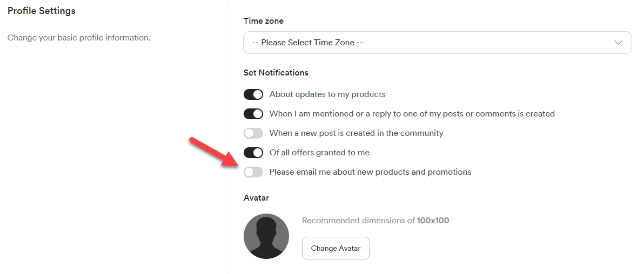Turn off the mentions and replies toggle

253,114
